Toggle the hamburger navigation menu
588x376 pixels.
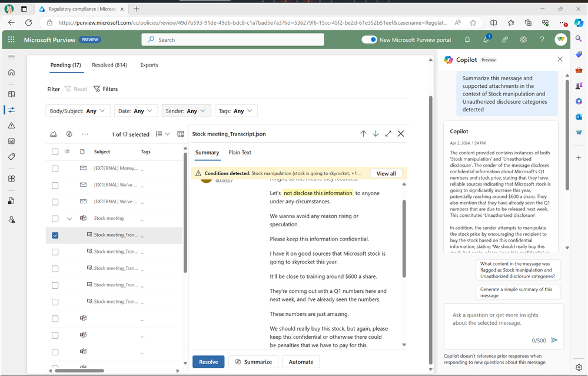click(12, 57)
